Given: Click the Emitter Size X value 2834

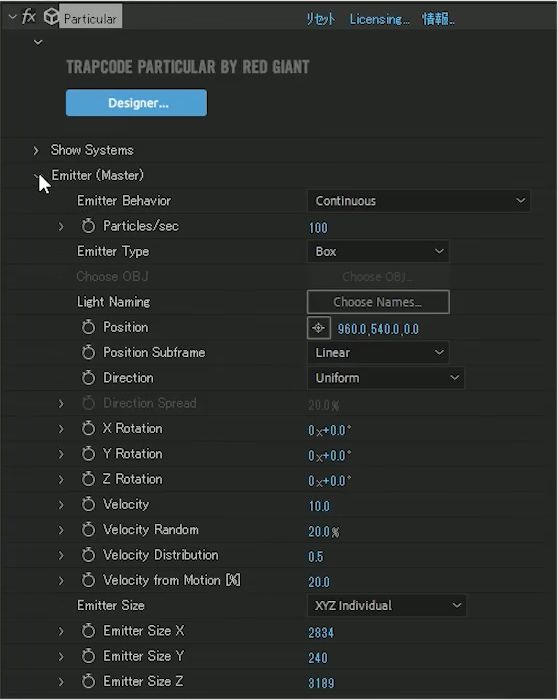Looking at the screenshot, I should coord(321,633).
